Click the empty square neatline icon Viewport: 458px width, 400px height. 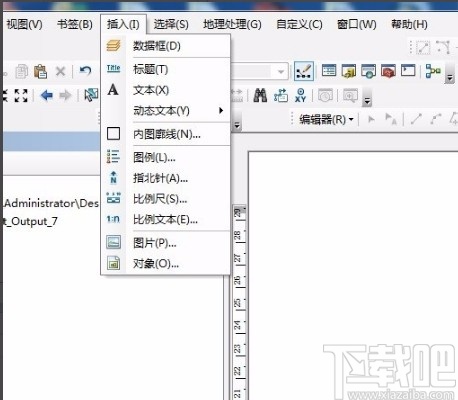tap(113, 133)
